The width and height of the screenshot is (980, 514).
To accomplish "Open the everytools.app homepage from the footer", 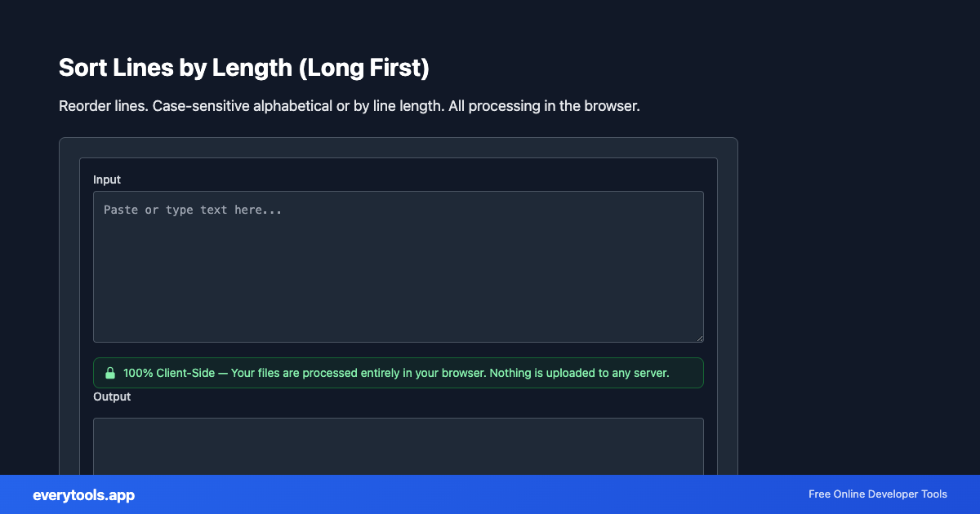I will pyautogui.click(x=82, y=495).
